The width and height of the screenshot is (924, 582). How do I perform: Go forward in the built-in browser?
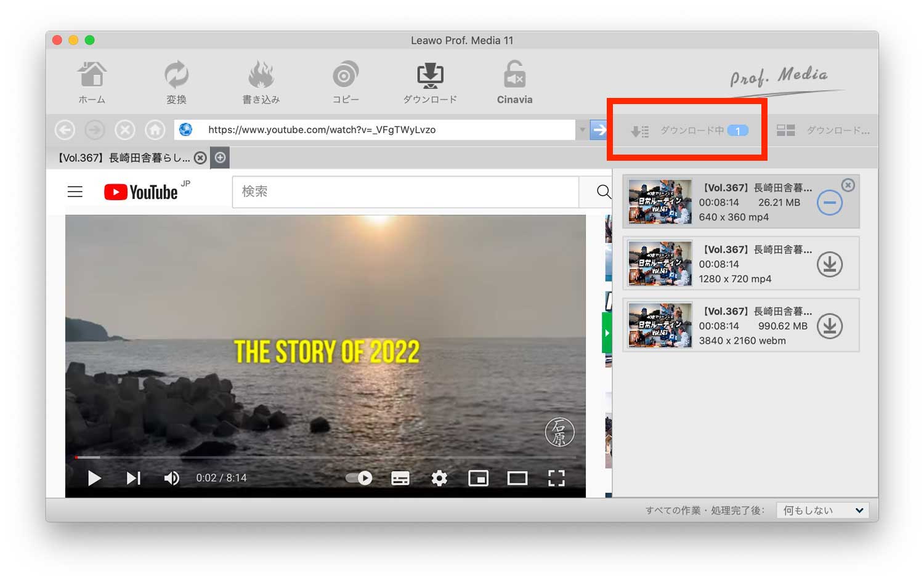tap(95, 130)
